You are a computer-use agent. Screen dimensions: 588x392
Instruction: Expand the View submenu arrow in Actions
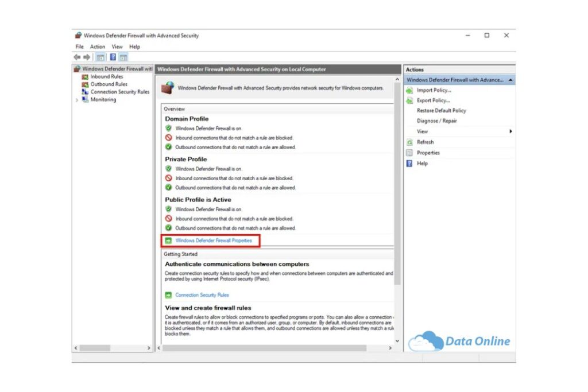(x=510, y=131)
